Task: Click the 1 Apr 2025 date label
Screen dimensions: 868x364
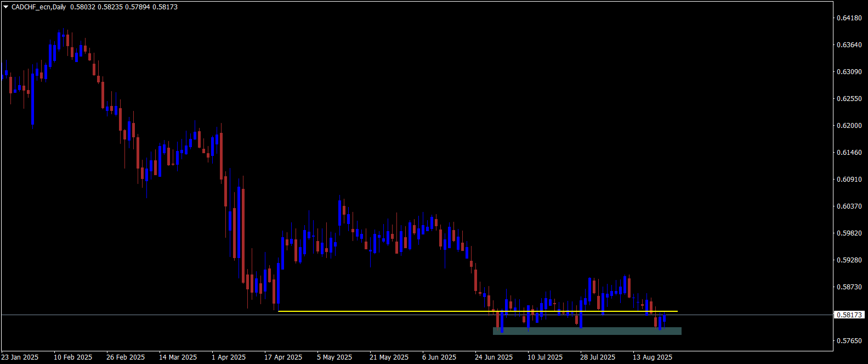Action: pyautogui.click(x=229, y=357)
